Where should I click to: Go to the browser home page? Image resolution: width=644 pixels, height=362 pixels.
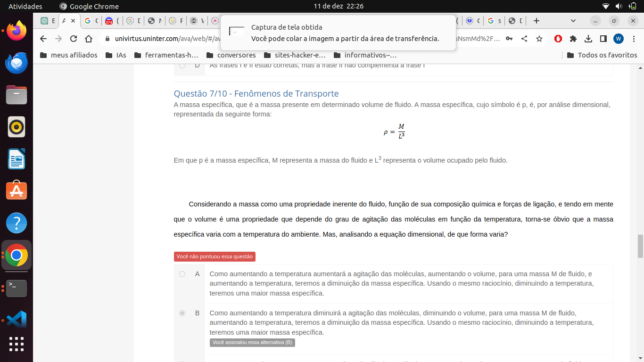pos(89,39)
